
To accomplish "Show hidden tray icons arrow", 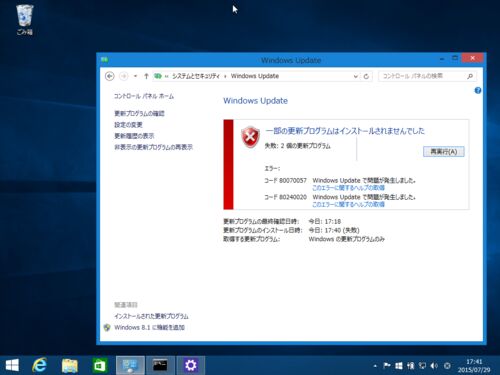I will click(x=375, y=366).
